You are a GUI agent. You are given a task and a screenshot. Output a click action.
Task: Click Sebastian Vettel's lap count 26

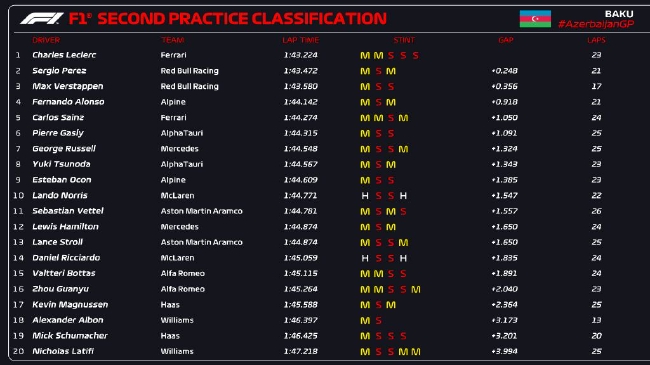click(x=596, y=211)
